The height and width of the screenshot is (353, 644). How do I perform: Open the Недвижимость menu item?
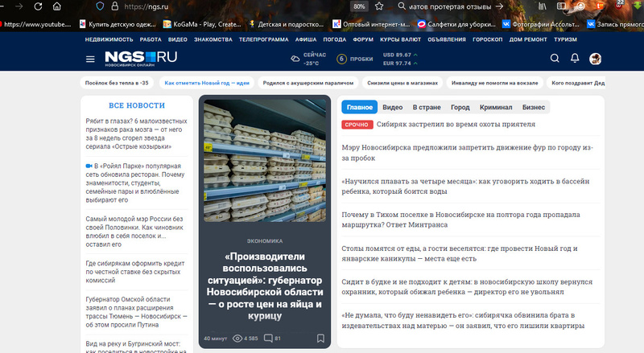coord(109,39)
